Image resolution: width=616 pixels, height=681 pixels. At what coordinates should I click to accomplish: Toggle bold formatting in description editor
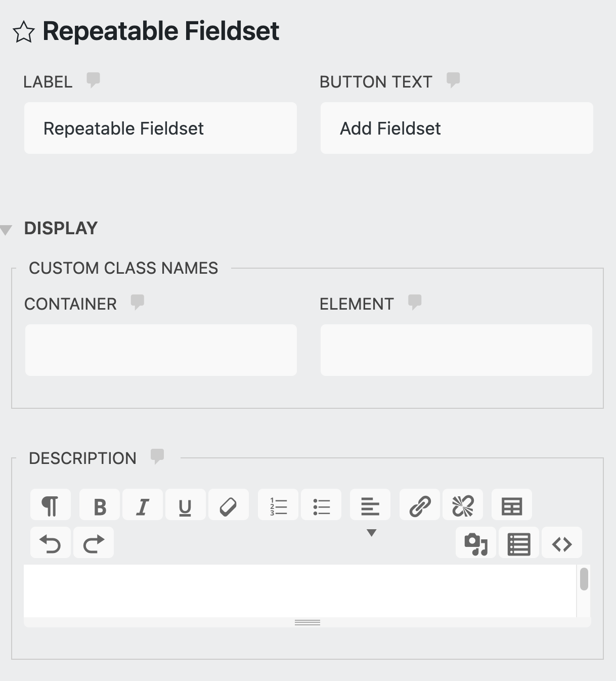coord(100,505)
